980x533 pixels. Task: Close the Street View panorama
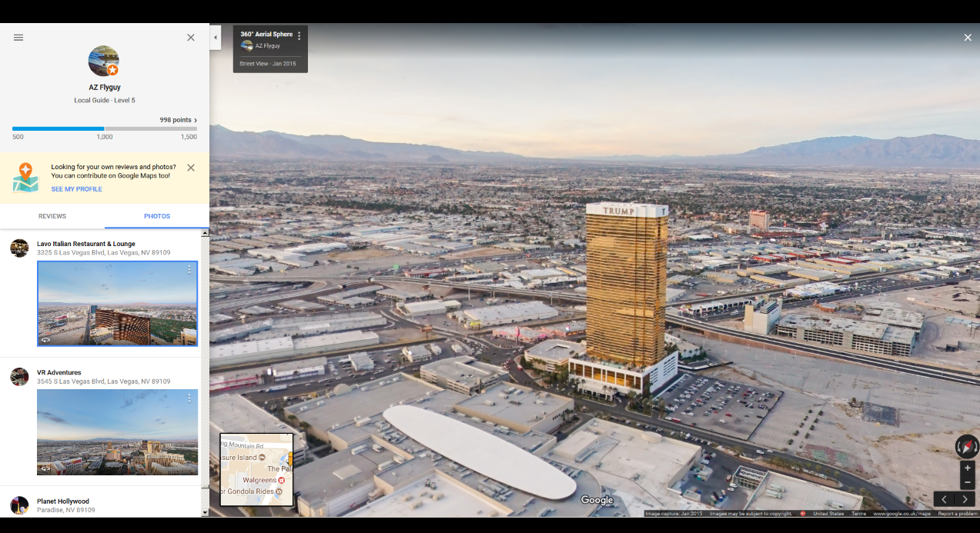click(x=968, y=37)
